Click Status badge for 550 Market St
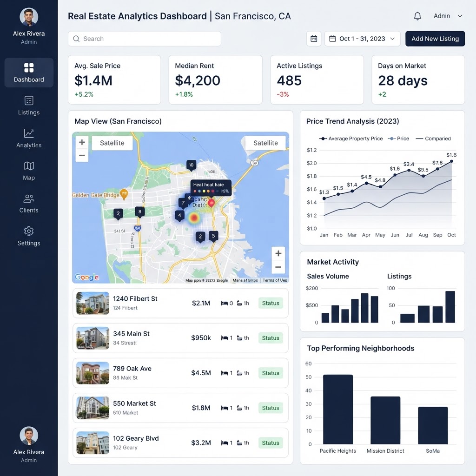The image size is (476, 476). (x=271, y=408)
